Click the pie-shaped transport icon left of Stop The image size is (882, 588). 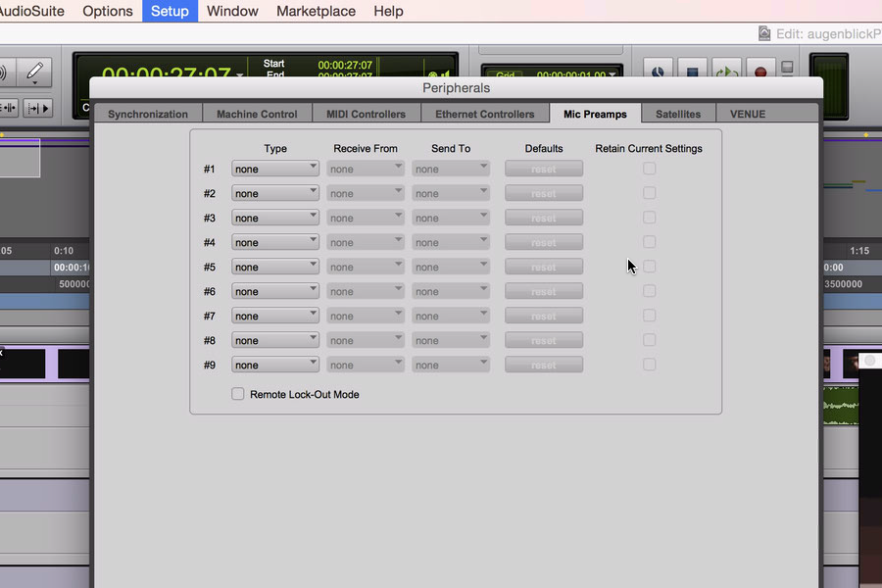[x=658, y=72]
